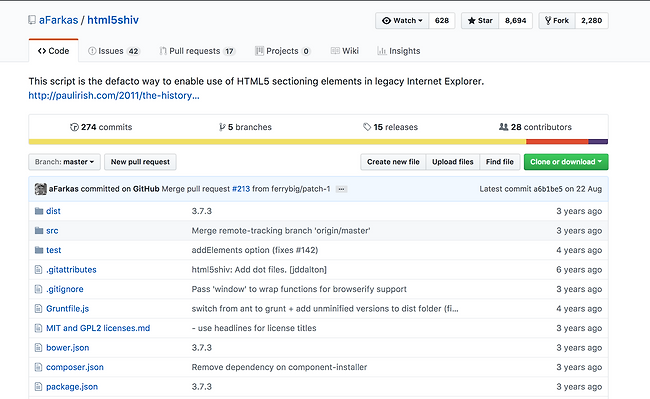This screenshot has height=399, width=650.
Task: Click aFarkas avatar in latest commit bar
Action: 41,189
